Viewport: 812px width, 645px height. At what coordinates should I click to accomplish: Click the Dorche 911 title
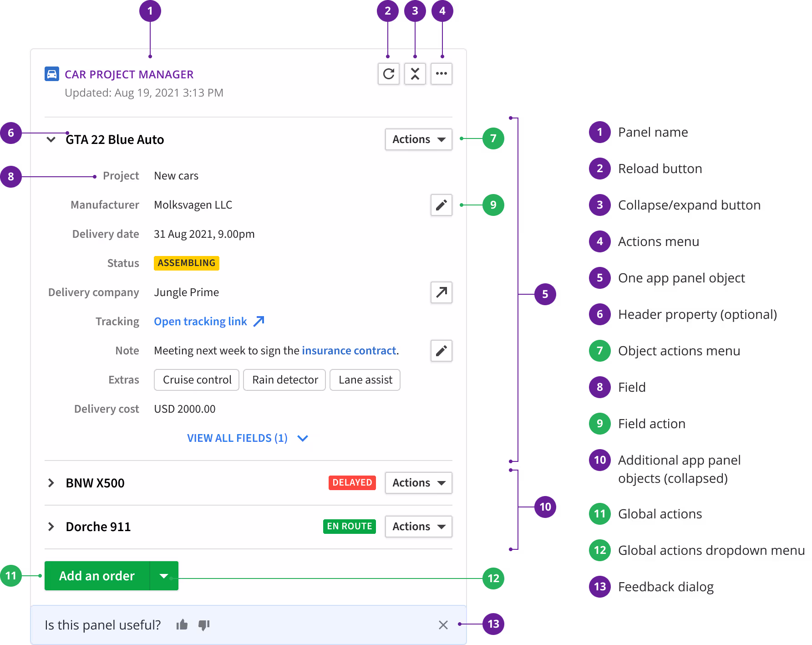(98, 527)
